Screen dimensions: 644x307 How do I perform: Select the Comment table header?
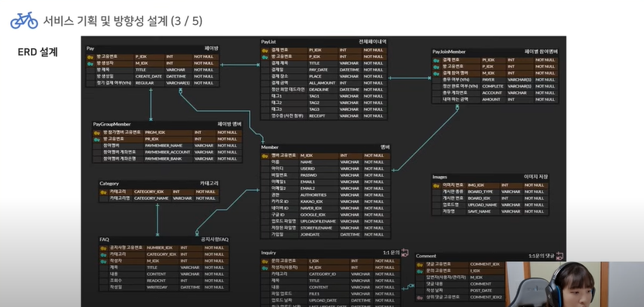click(485, 256)
